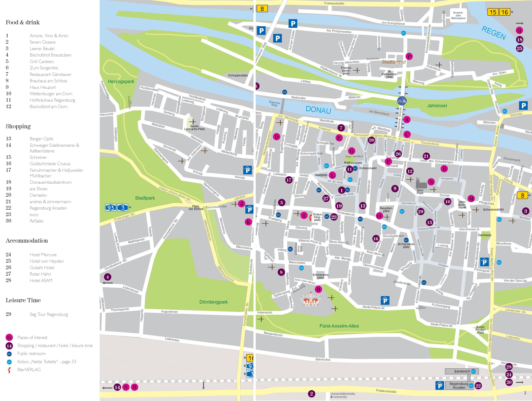Click the pink marker A on Steinerne Brücke
Screen dimensions: 532x401
point(407,120)
